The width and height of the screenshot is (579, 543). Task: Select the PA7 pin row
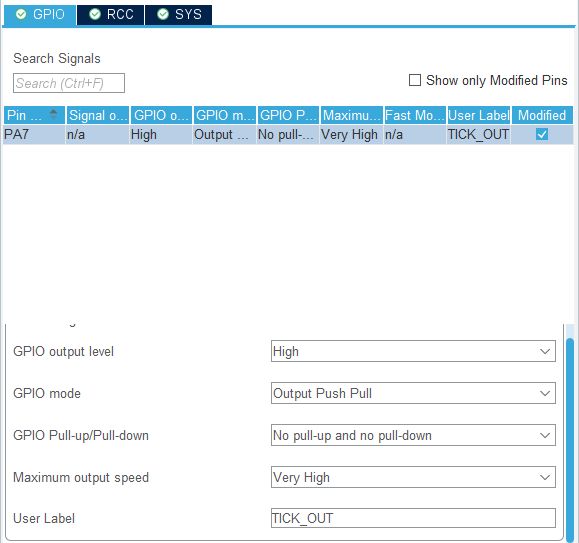[288, 134]
